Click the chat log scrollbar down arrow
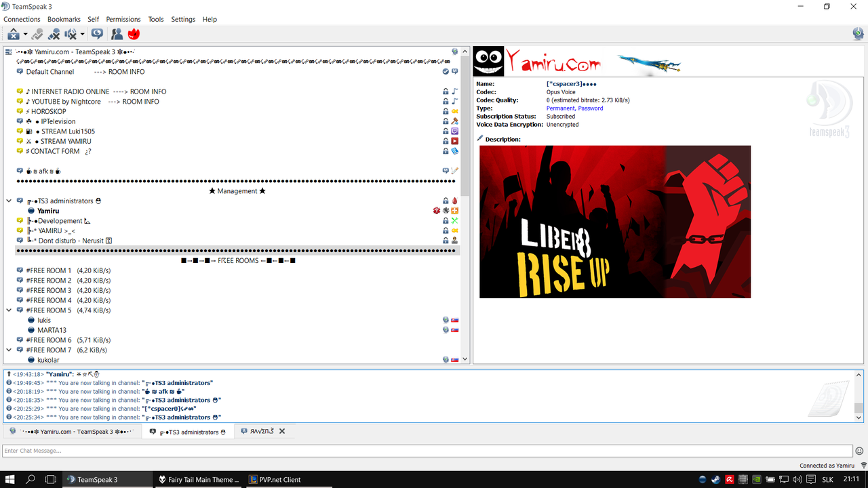This screenshot has width=868, height=488. click(859, 418)
